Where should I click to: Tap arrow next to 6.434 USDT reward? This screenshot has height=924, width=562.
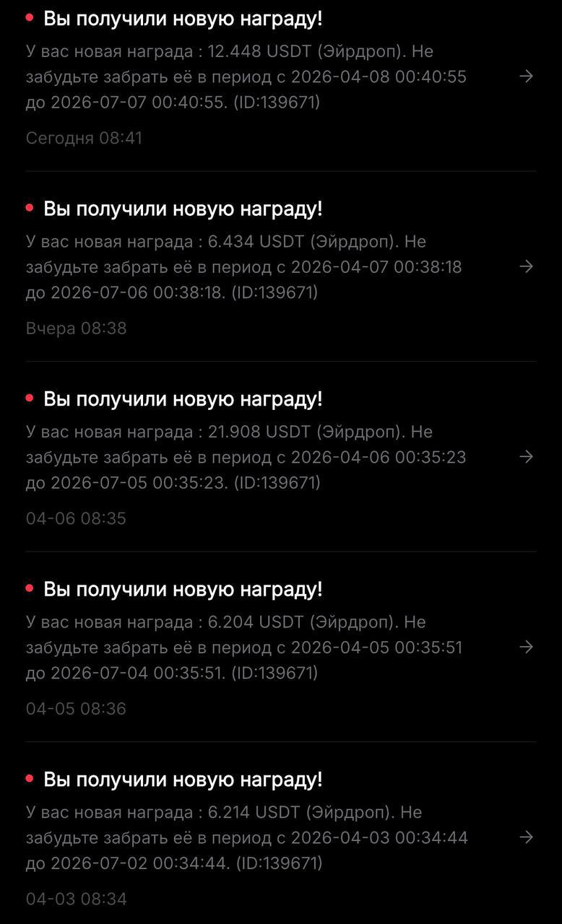coord(527,266)
